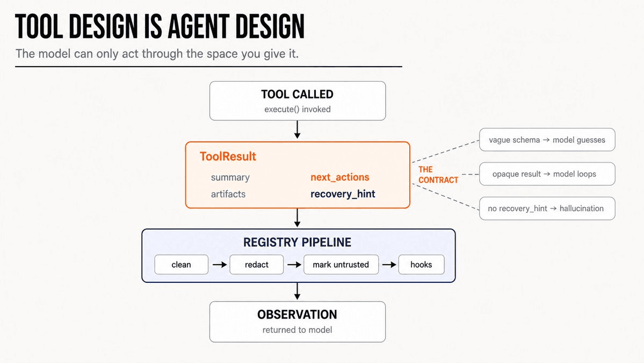Click the 'ToolResult' heading

(228, 156)
